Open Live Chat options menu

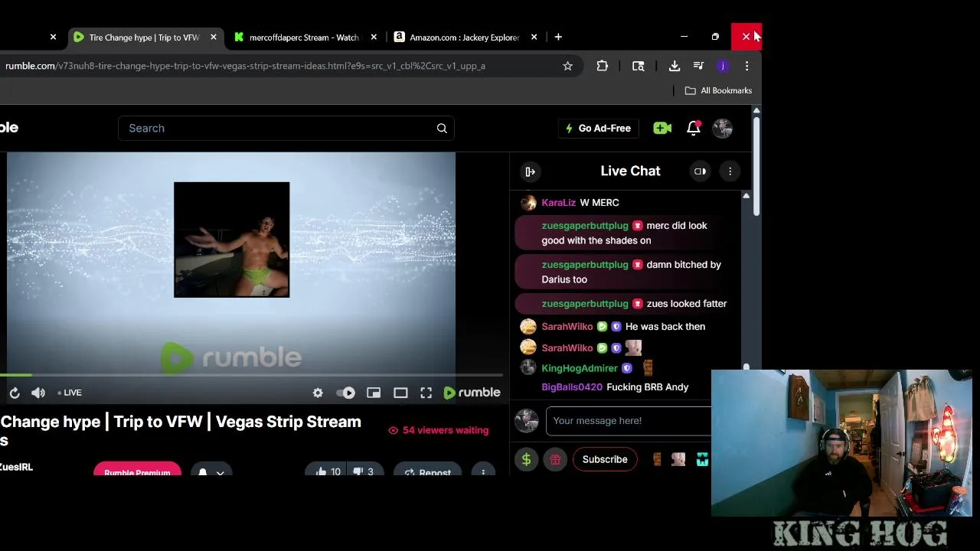point(730,171)
